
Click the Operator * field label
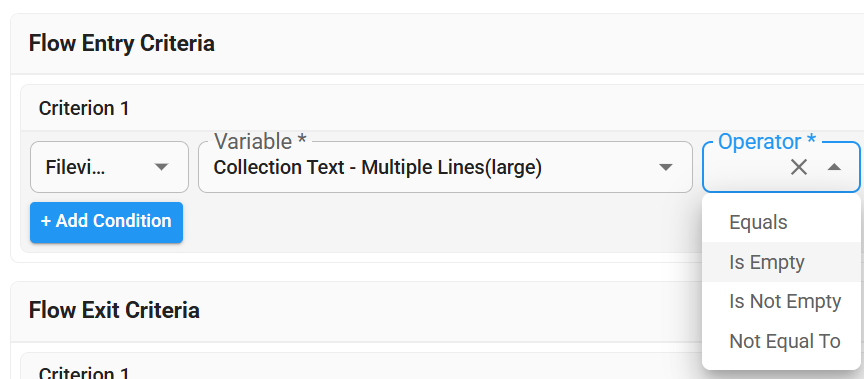click(767, 142)
